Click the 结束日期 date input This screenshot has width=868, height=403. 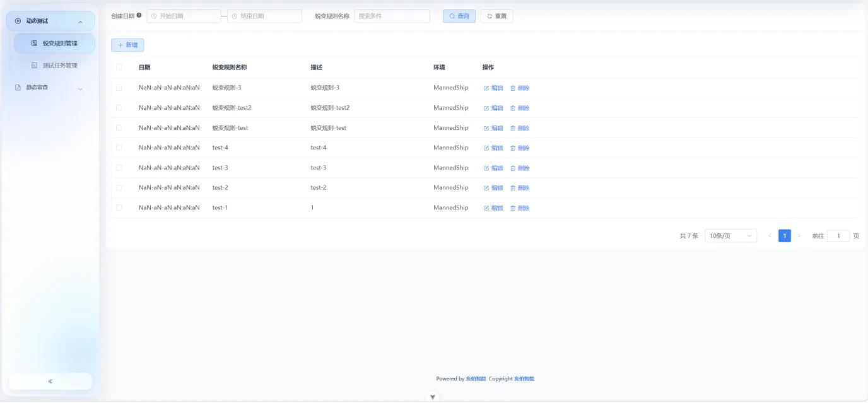coord(264,16)
